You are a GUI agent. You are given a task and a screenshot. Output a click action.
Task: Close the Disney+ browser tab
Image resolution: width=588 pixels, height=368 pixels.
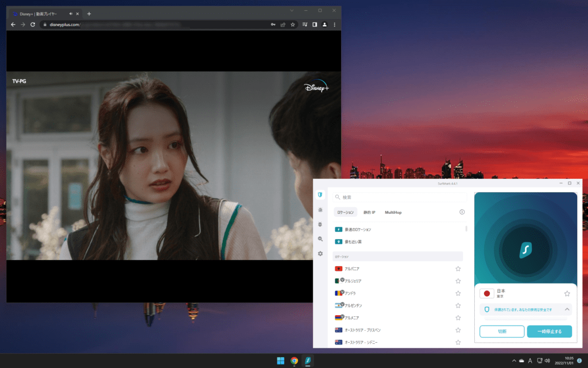[78, 14]
